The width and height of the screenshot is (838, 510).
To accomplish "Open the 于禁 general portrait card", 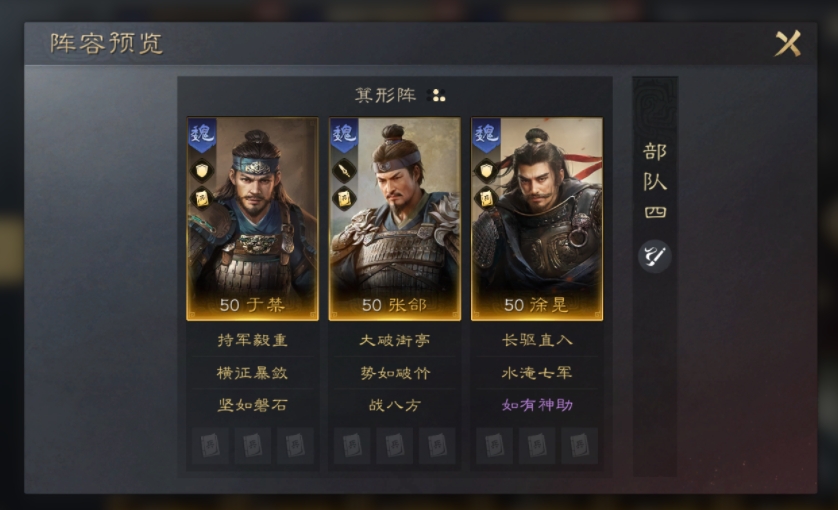I will [x=252, y=219].
